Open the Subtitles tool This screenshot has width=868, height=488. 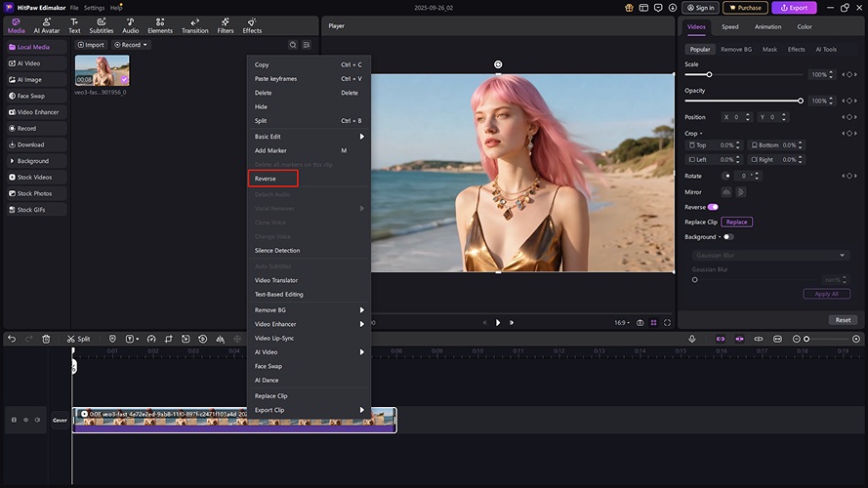pos(102,25)
